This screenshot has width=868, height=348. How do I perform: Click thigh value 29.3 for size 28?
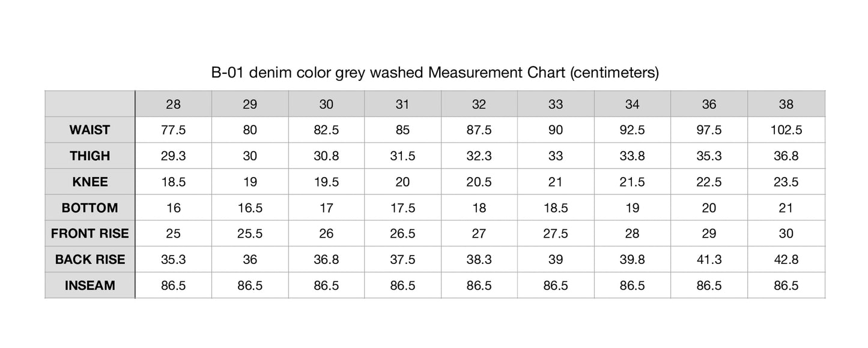click(173, 156)
